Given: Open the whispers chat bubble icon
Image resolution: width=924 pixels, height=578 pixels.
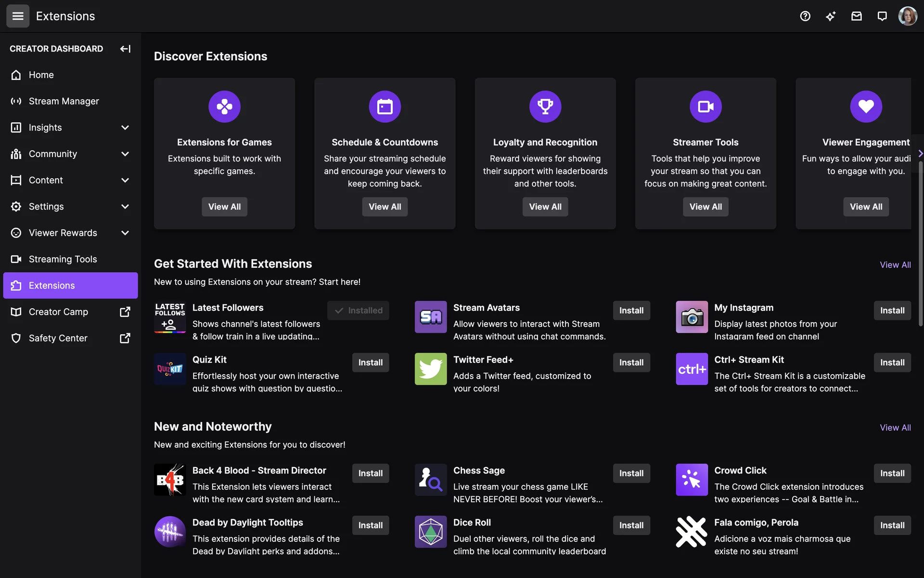Looking at the screenshot, I should click(882, 16).
